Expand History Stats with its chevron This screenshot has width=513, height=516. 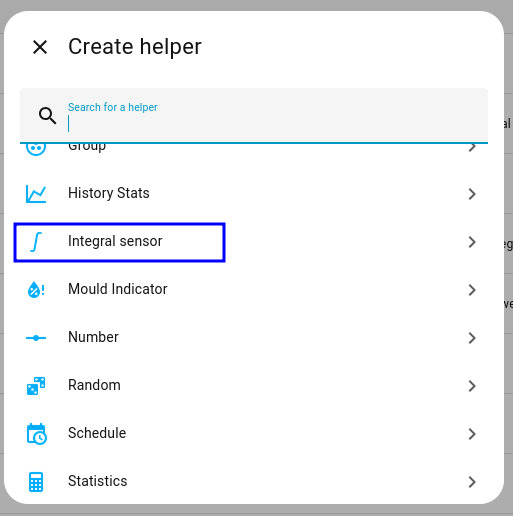click(x=472, y=194)
